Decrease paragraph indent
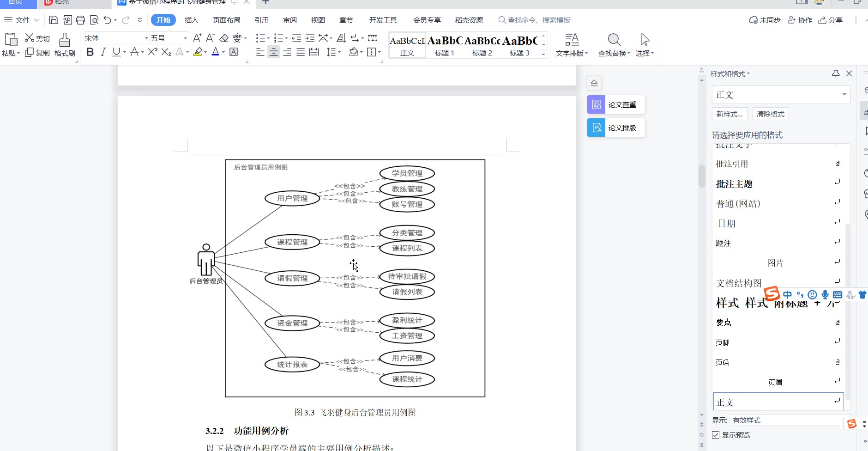 point(296,38)
